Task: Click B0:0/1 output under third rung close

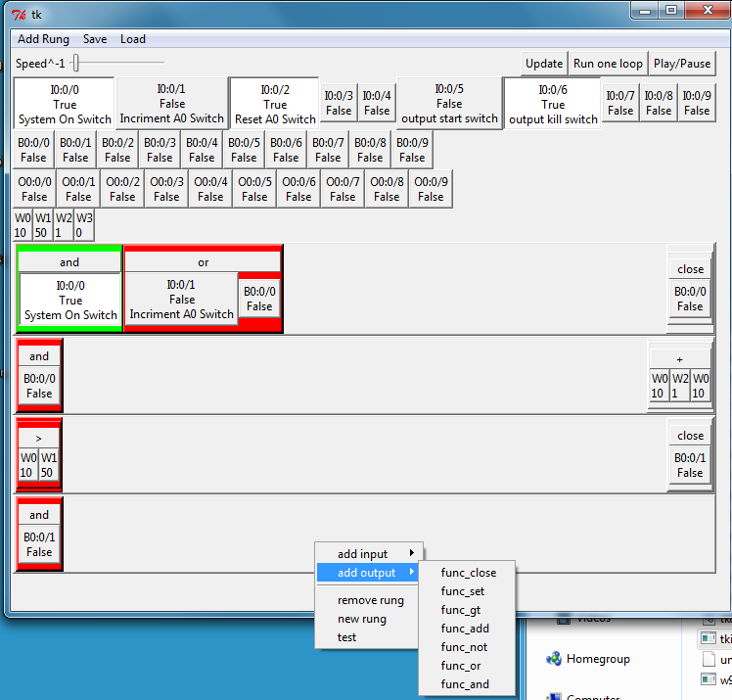Action: click(x=690, y=465)
